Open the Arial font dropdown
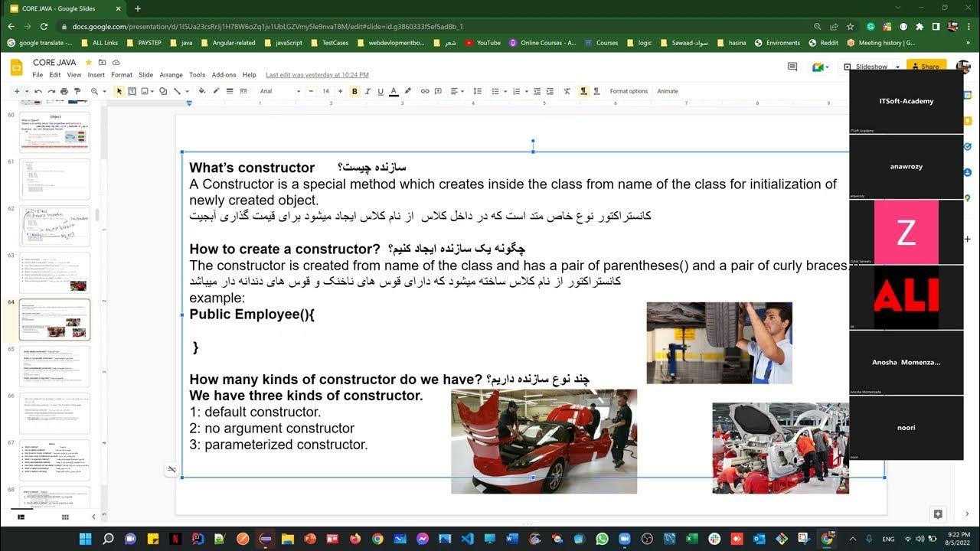This screenshot has height=551, width=980. 279,91
